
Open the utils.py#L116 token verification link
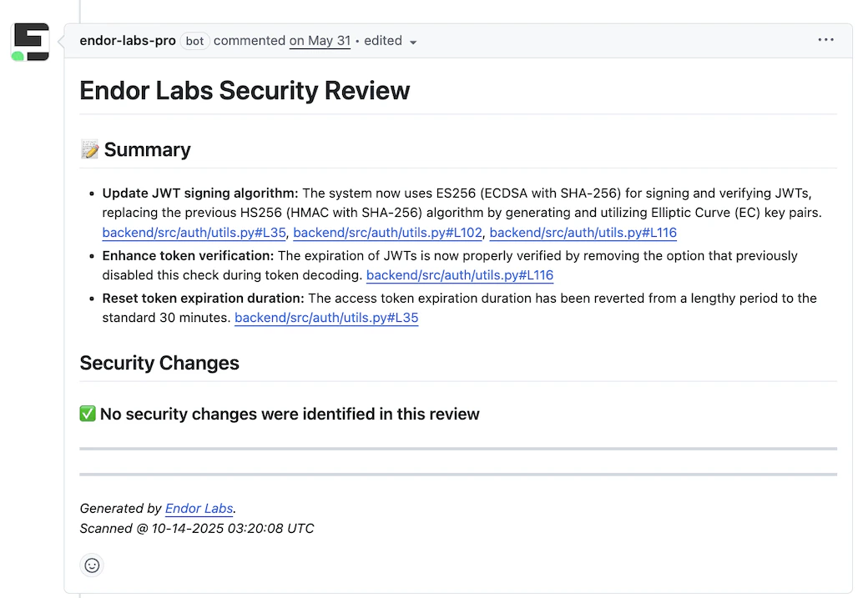pos(459,275)
